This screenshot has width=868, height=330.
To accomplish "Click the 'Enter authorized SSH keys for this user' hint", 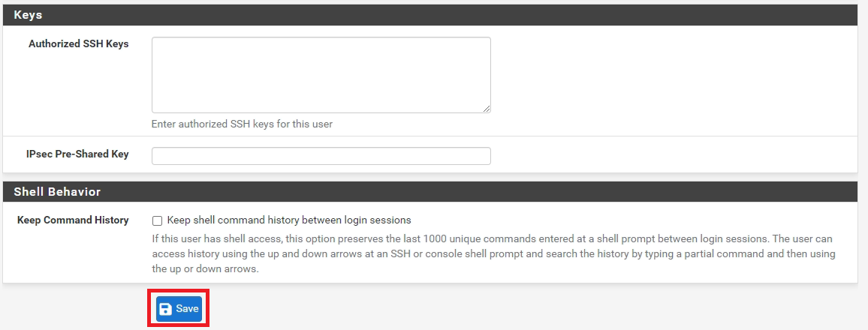I will click(x=242, y=124).
